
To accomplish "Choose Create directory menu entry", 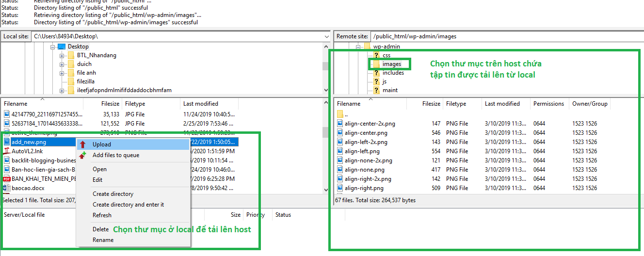I will pos(133,194).
